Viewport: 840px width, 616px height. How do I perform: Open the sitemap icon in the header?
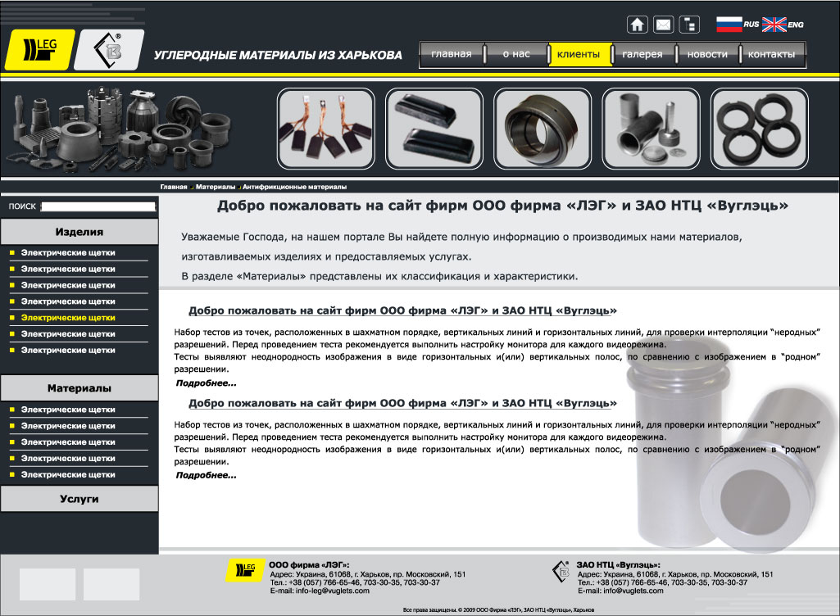689,25
